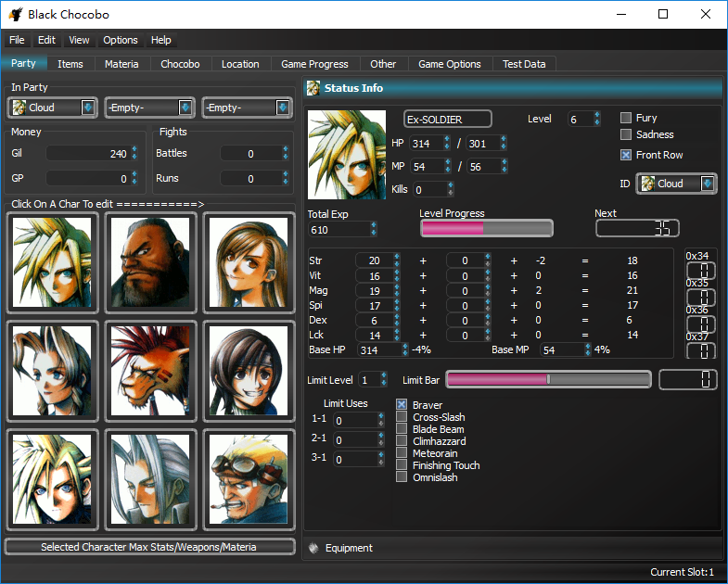Click the GP amount field

tap(88, 178)
